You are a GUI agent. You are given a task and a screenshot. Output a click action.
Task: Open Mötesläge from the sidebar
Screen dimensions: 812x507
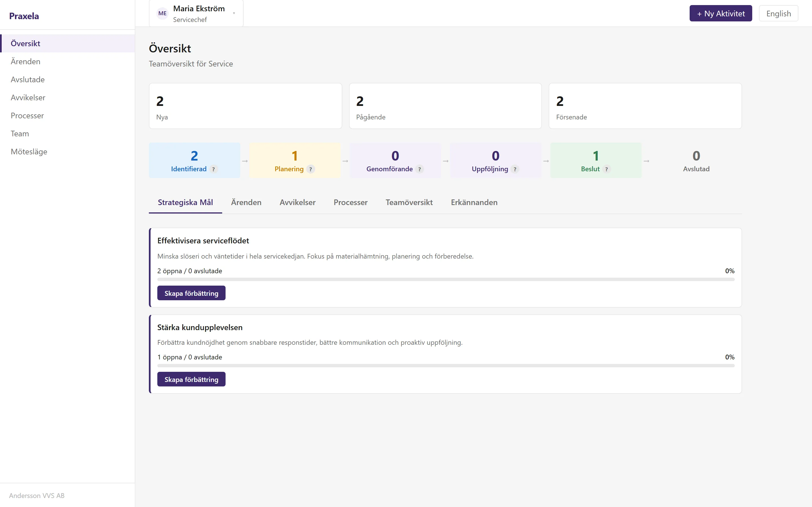pos(29,152)
